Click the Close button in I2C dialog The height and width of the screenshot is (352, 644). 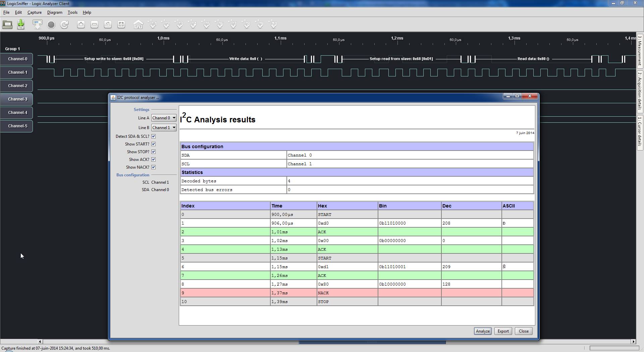524,331
